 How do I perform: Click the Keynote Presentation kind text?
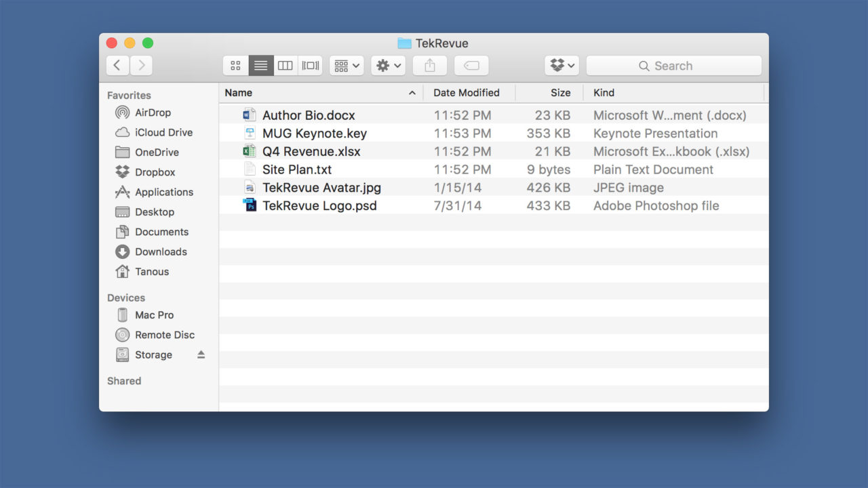pyautogui.click(x=655, y=134)
